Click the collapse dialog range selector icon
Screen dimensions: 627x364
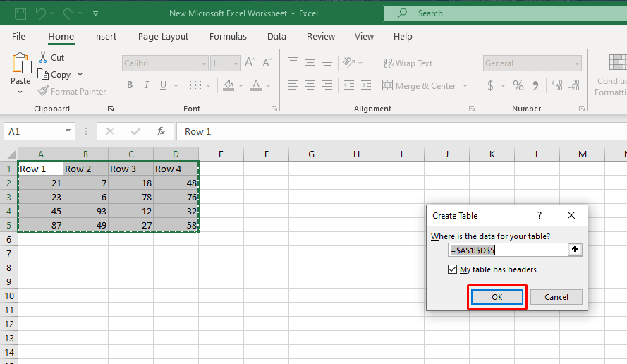click(x=576, y=250)
